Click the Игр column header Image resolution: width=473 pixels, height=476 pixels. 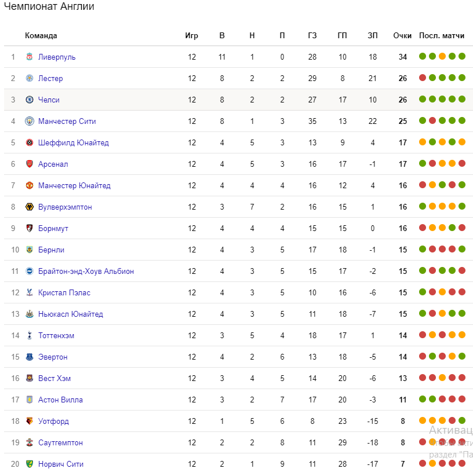192,36
